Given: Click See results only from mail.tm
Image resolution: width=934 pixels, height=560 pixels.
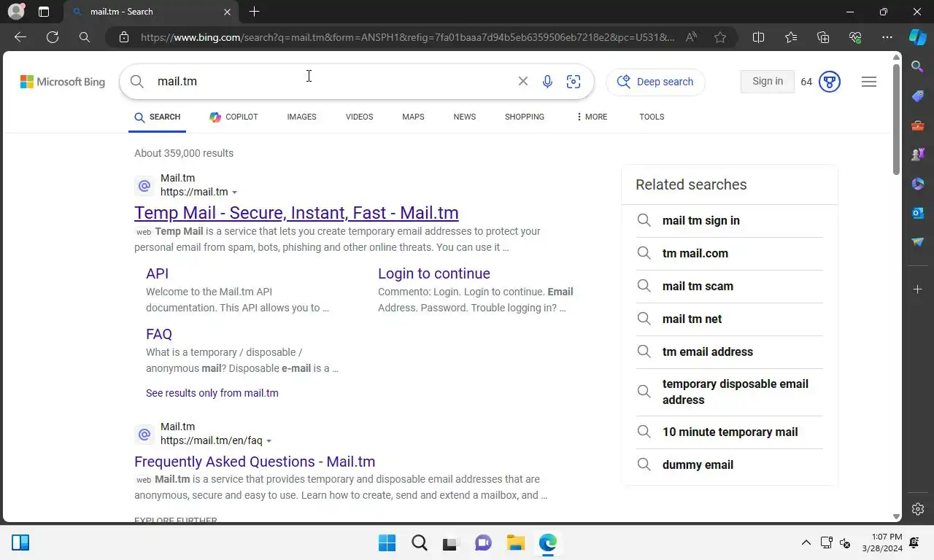Looking at the screenshot, I should [212, 393].
